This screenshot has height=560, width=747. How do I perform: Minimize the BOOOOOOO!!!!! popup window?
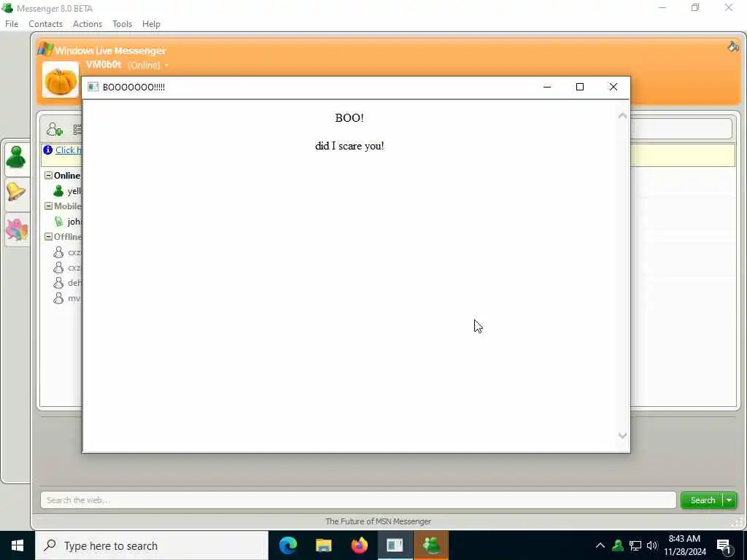[547, 87]
